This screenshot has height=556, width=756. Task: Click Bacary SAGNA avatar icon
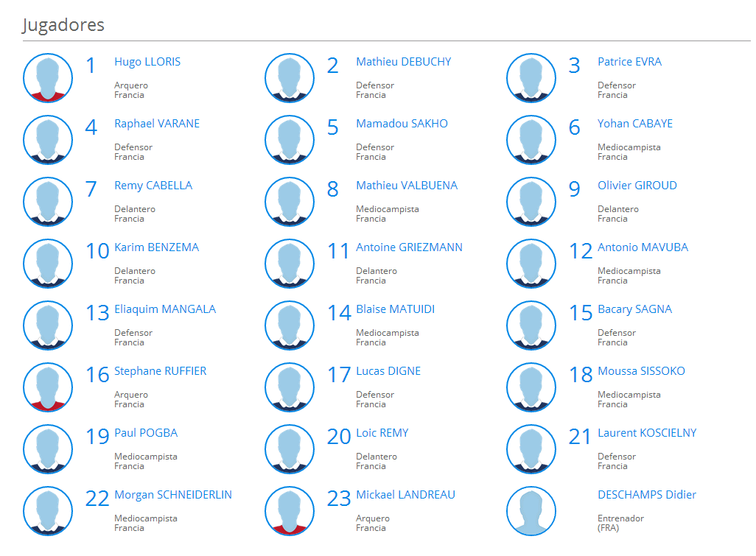(531, 325)
